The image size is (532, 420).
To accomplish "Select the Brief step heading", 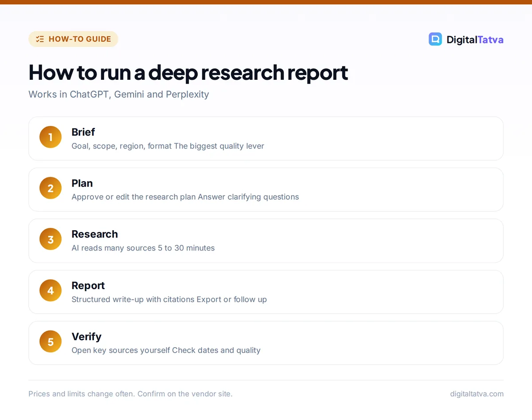I will click(83, 132).
